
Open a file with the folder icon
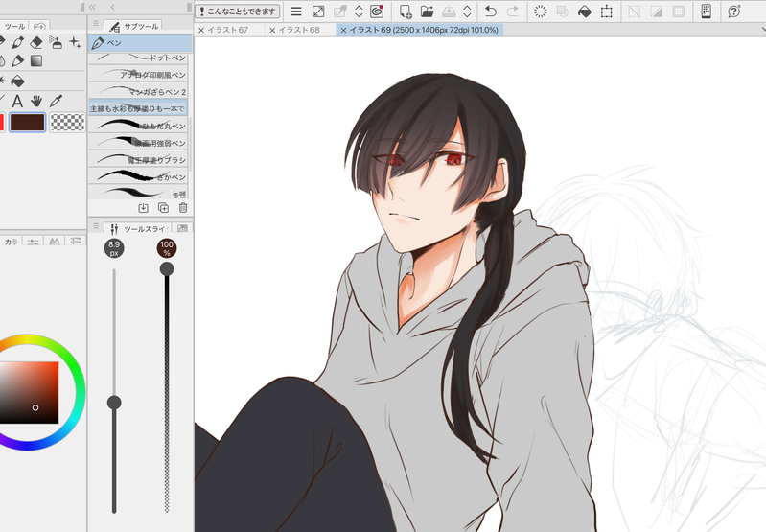[427, 12]
